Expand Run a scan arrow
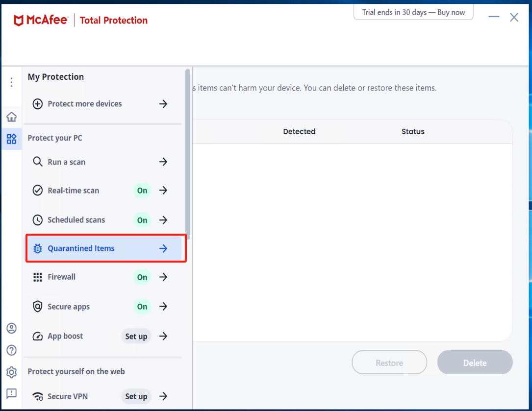This screenshot has height=411, width=532. point(163,162)
